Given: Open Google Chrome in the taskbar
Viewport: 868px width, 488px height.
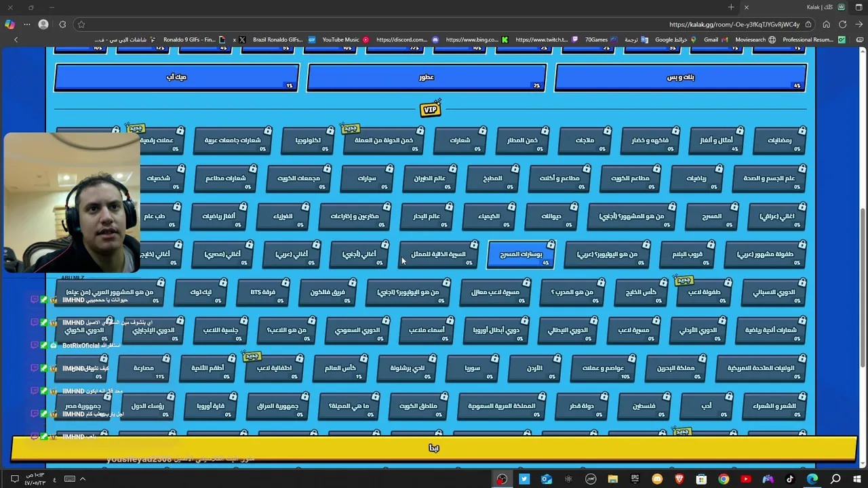Looking at the screenshot, I should coord(724,479).
